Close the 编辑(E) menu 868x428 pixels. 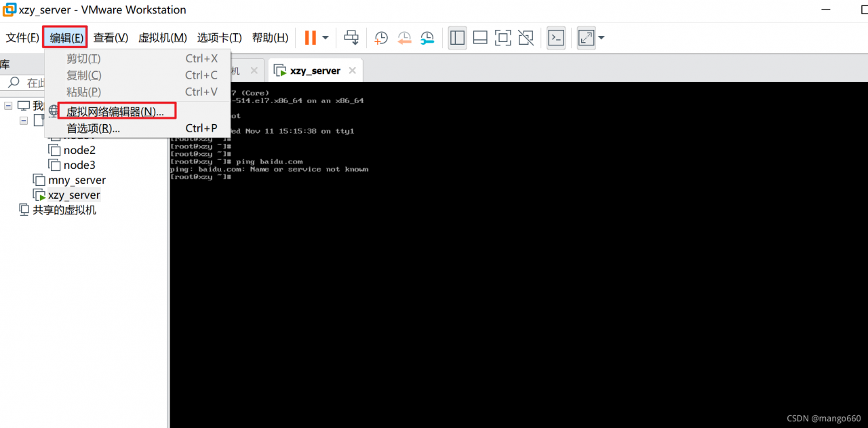point(66,38)
